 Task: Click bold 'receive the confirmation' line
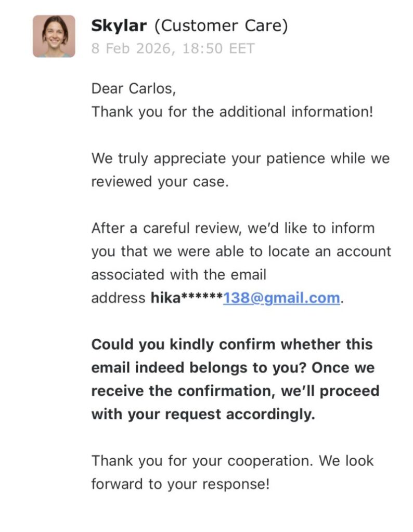[235, 391]
